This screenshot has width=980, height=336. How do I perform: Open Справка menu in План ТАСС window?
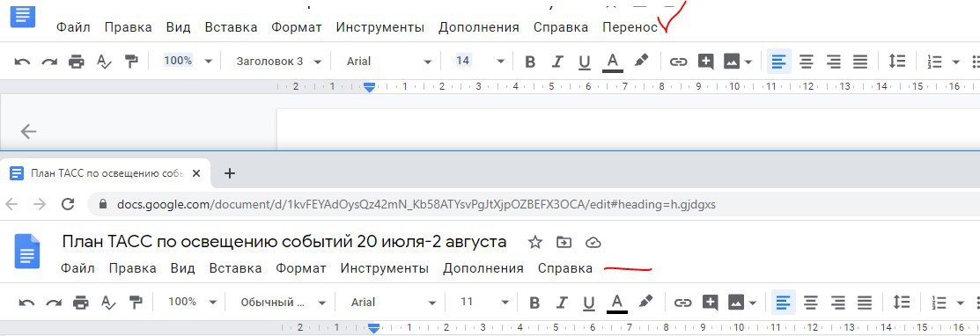pos(565,268)
